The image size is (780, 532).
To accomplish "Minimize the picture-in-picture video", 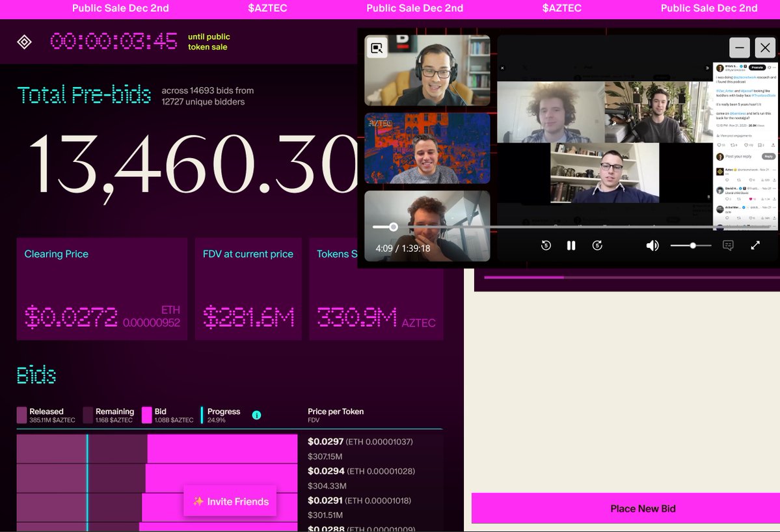I will pyautogui.click(x=739, y=47).
